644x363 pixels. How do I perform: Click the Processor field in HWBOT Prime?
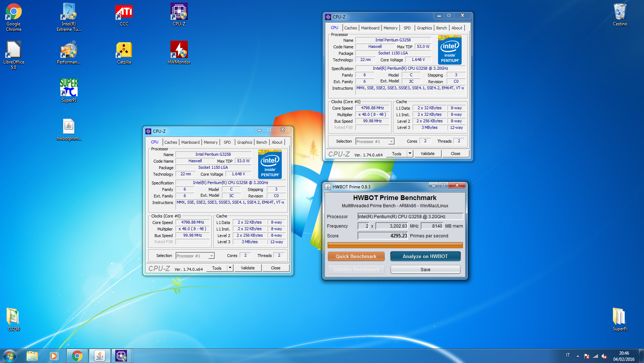[x=410, y=216]
